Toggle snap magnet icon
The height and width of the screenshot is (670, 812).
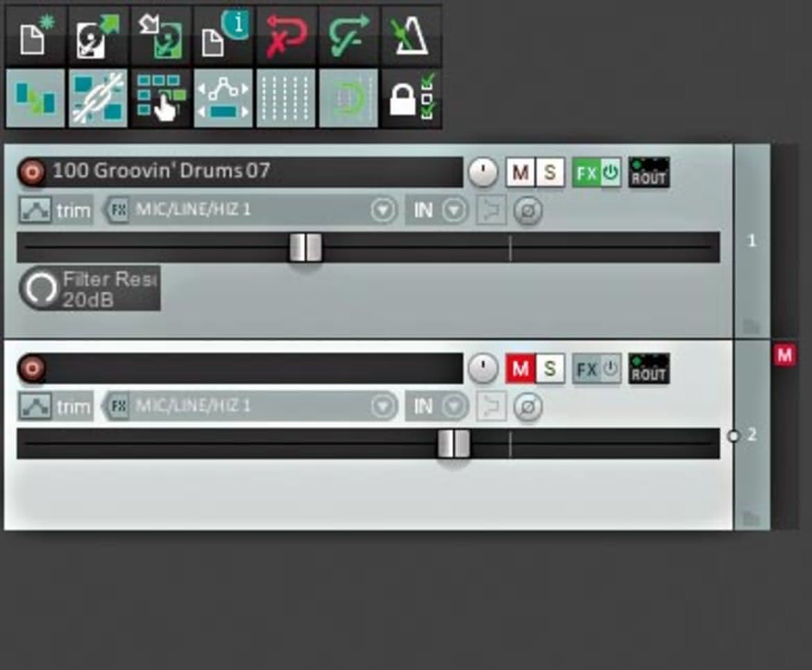[x=348, y=99]
